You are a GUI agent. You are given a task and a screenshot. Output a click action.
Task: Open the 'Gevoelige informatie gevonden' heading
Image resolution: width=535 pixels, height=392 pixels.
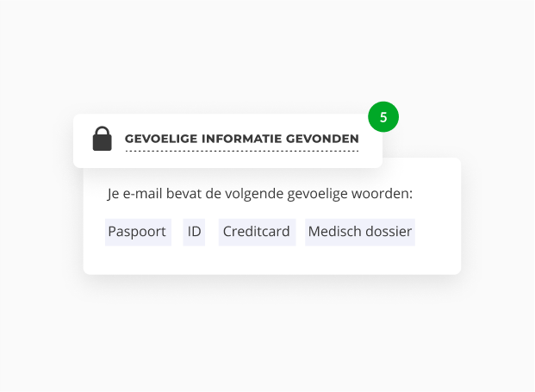click(x=241, y=138)
